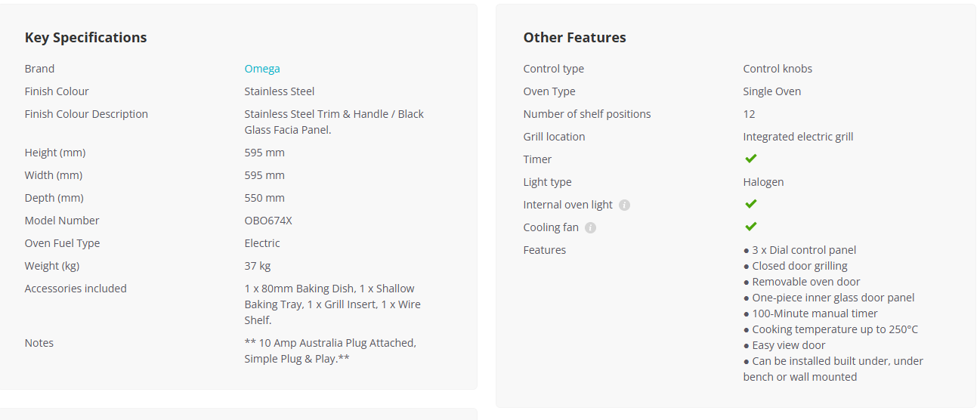
Task: Click the Brand label
Action: point(39,69)
